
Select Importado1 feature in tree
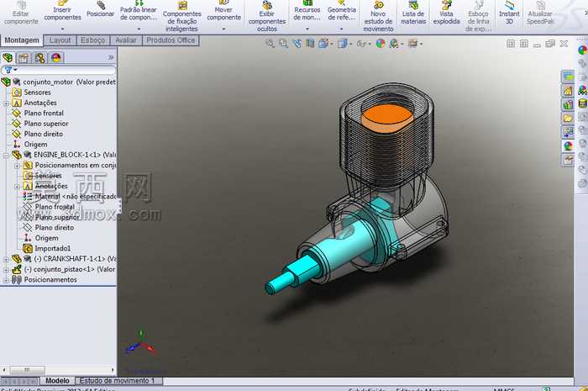pyautogui.click(x=47, y=248)
